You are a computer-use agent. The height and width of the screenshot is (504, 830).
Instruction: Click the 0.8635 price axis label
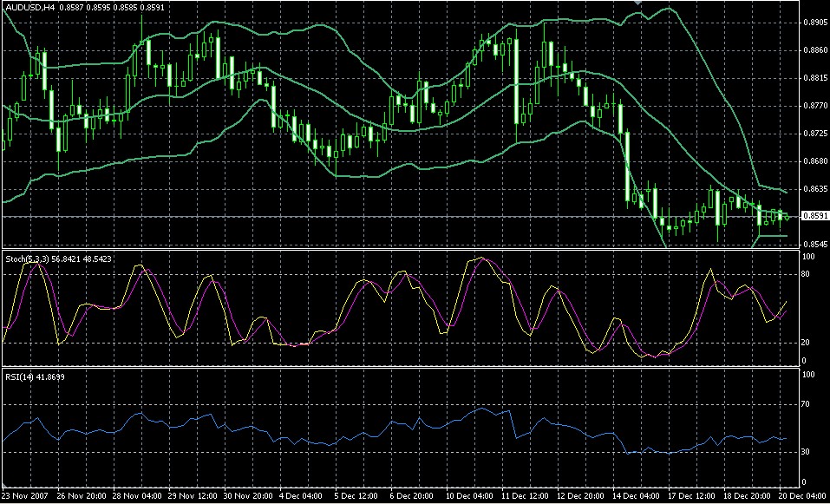click(x=815, y=188)
